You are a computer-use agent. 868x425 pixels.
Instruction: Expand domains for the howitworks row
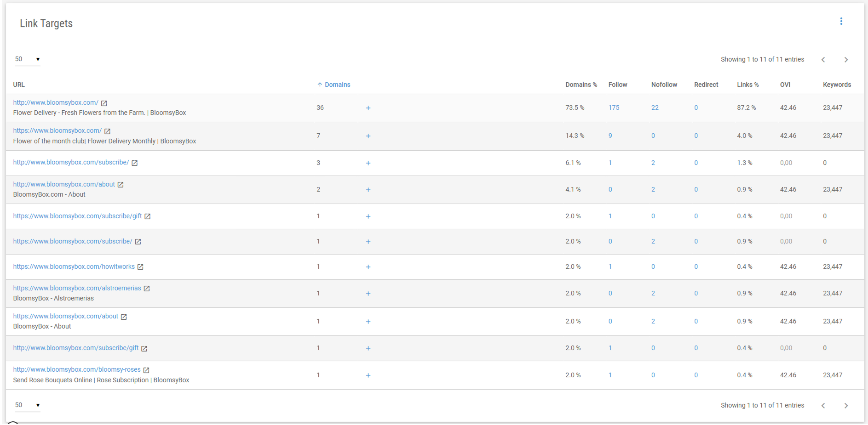(x=368, y=267)
